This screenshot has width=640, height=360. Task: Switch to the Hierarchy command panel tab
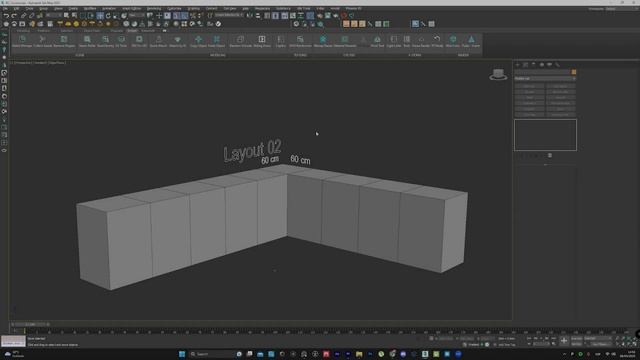533,64
